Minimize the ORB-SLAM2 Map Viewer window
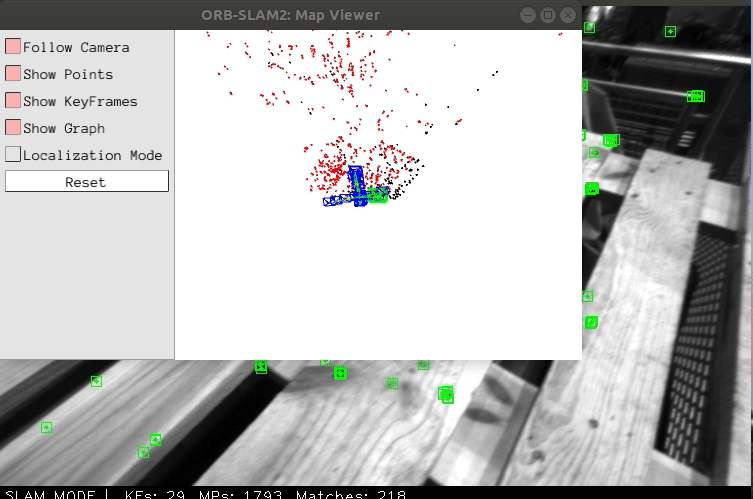 pyautogui.click(x=528, y=15)
